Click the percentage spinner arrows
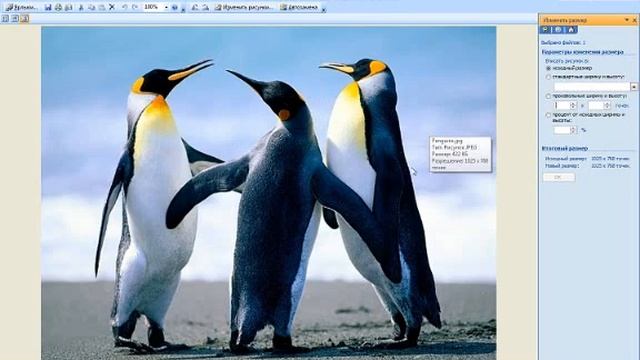Image resolution: width=640 pixels, height=360 pixels. pyautogui.click(x=573, y=130)
